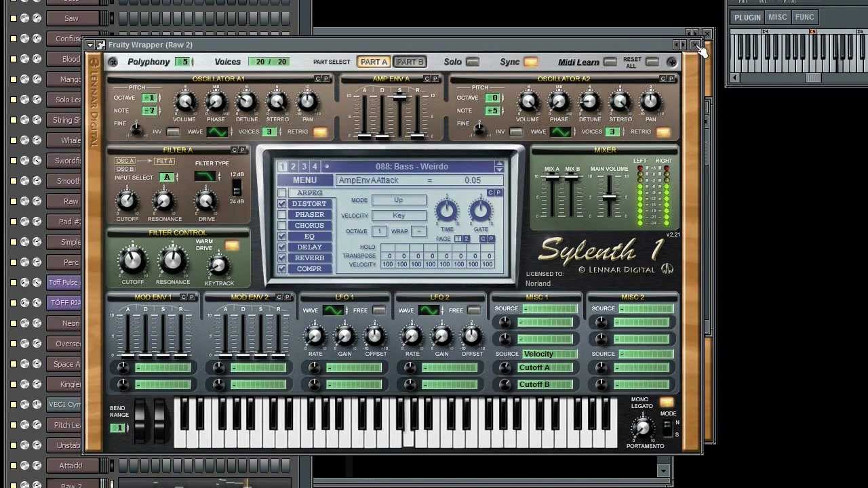Click the arpeggiator Gate knob
This screenshot has width=868, height=488.
480,212
